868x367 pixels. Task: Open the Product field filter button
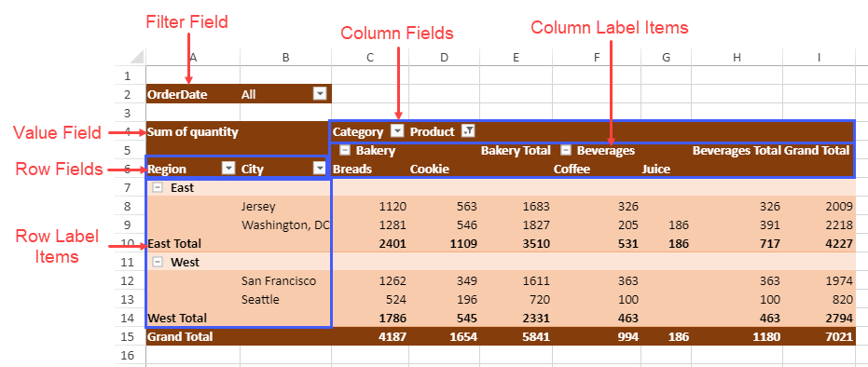point(468,131)
